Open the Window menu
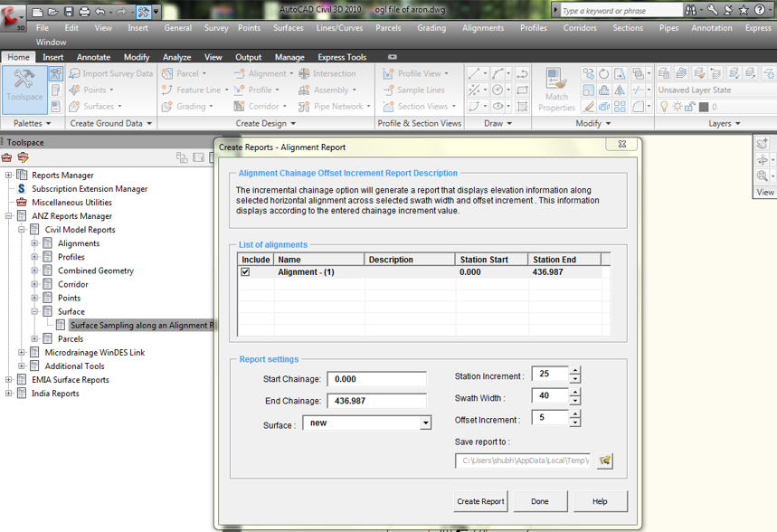The width and height of the screenshot is (777, 532). [51, 43]
